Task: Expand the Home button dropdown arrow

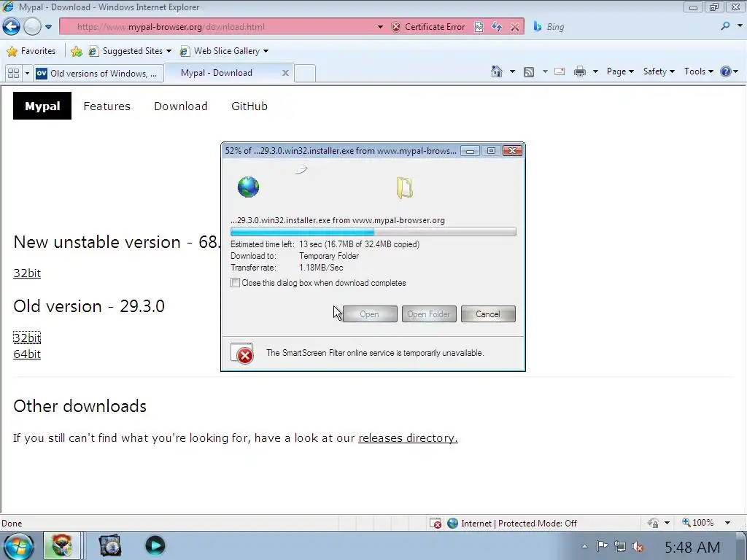Action: 512,71
